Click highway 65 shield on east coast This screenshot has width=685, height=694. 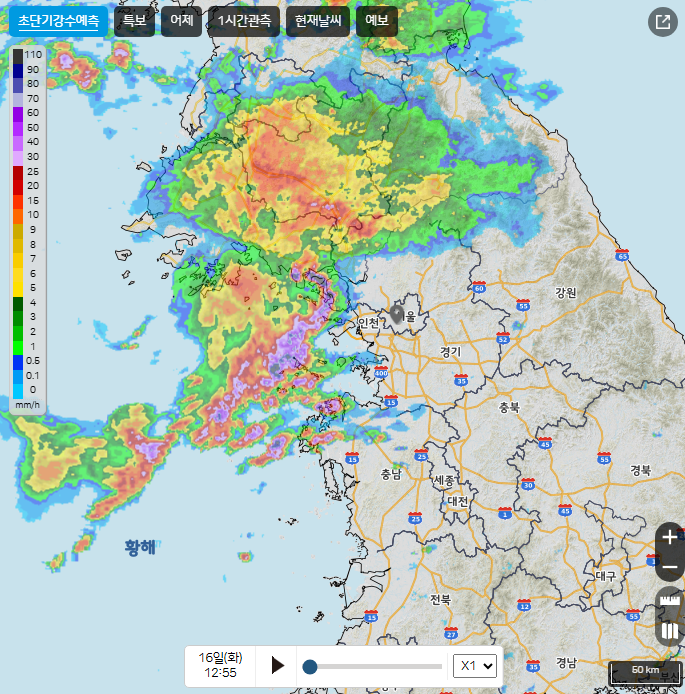[x=622, y=255]
